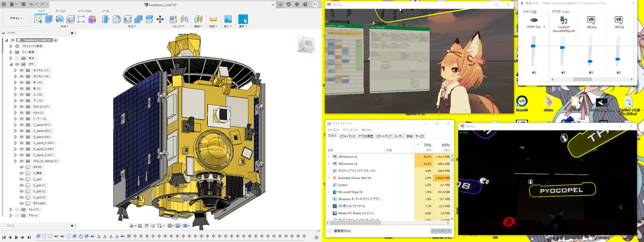This screenshot has width=644, height=242.
Task: Hide the 右パネル (11) folder eye
Action: tap(22, 70)
